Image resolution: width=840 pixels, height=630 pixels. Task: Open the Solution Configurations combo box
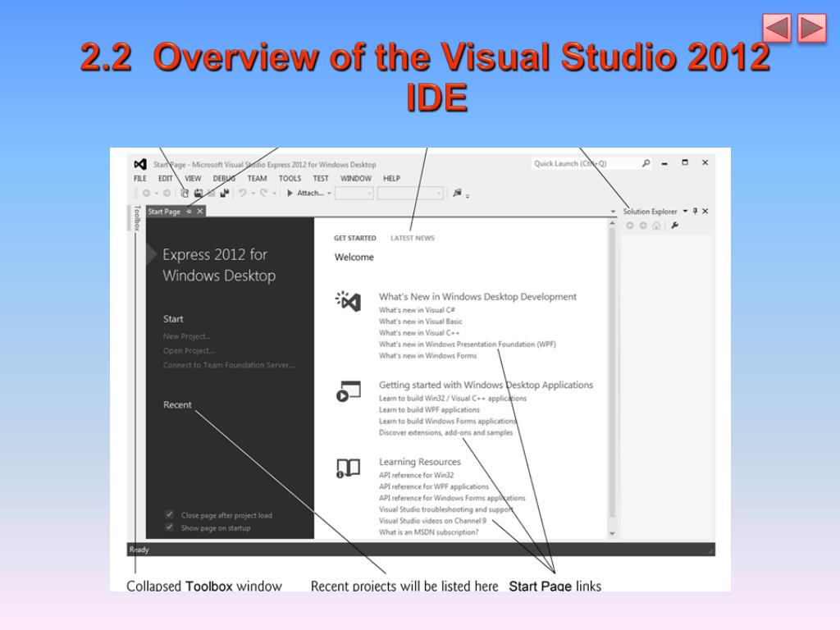pos(354,193)
